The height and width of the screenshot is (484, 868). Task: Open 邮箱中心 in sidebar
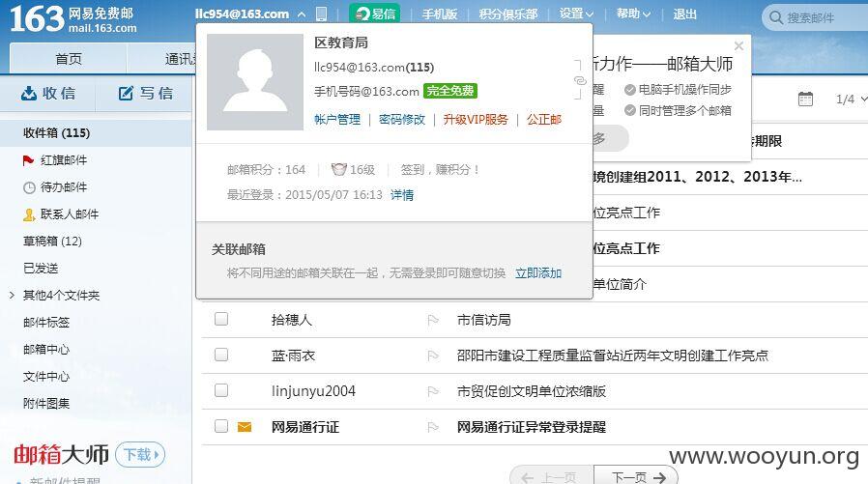pos(46,350)
